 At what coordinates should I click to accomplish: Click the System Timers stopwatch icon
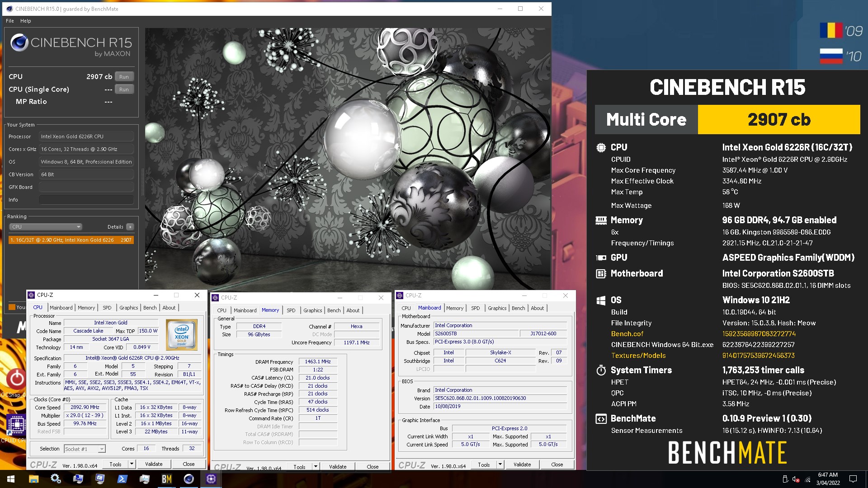[x=601, y=370]
